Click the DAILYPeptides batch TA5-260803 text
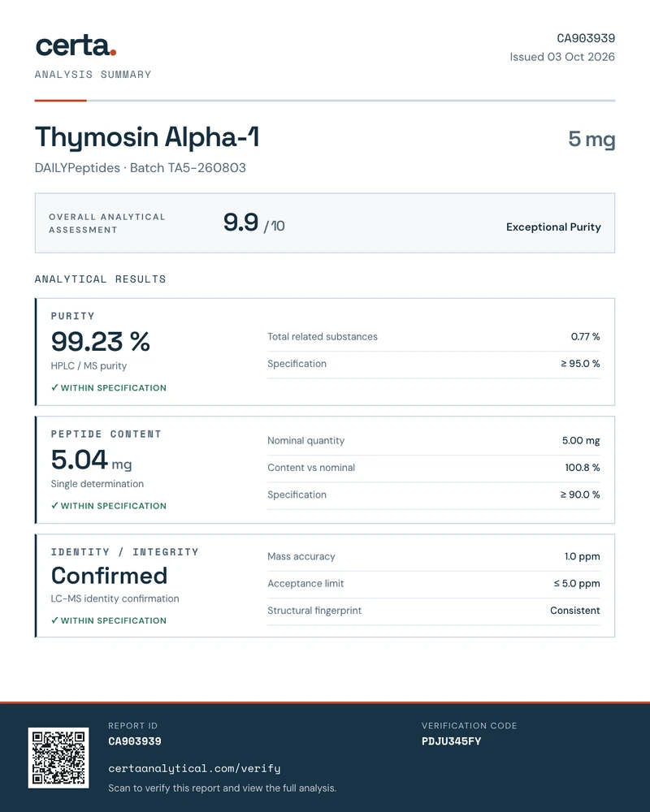650x812 pixels. point(140,168)
